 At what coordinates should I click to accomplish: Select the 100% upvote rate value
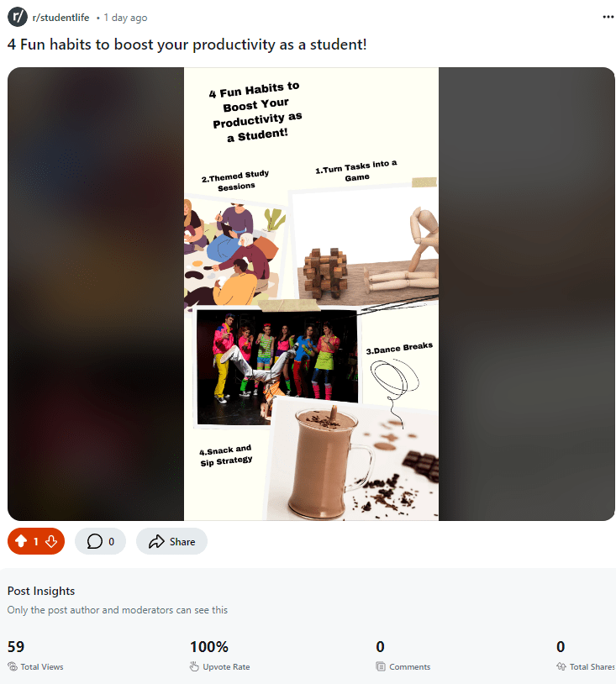click(209, 647)
